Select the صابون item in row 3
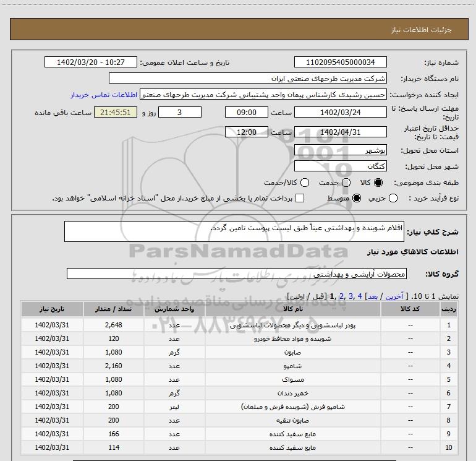The image size is (476, 461). tap(292, 353)
